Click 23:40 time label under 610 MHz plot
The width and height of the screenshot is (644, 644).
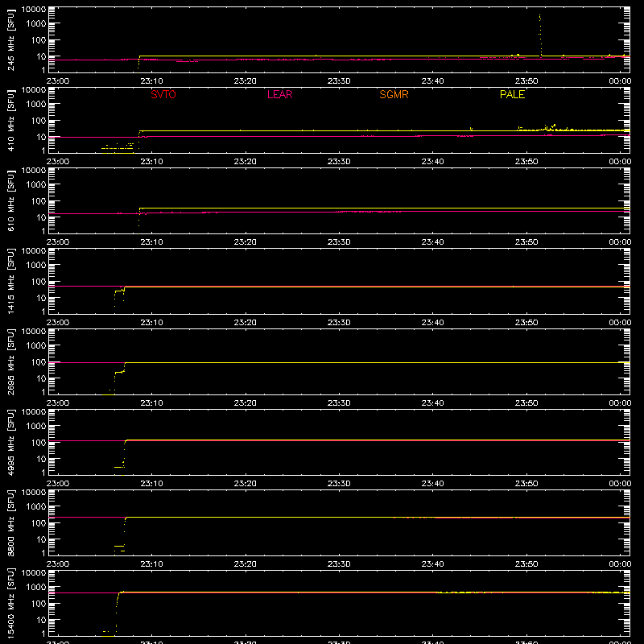point(432,242)
